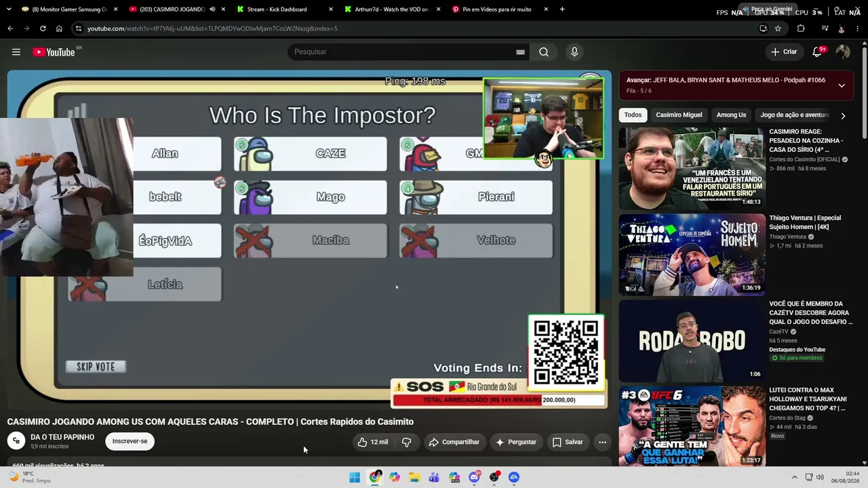Select the Todos filter chip
The height and width of the screenshot is (488, 868).
point(633,115)
